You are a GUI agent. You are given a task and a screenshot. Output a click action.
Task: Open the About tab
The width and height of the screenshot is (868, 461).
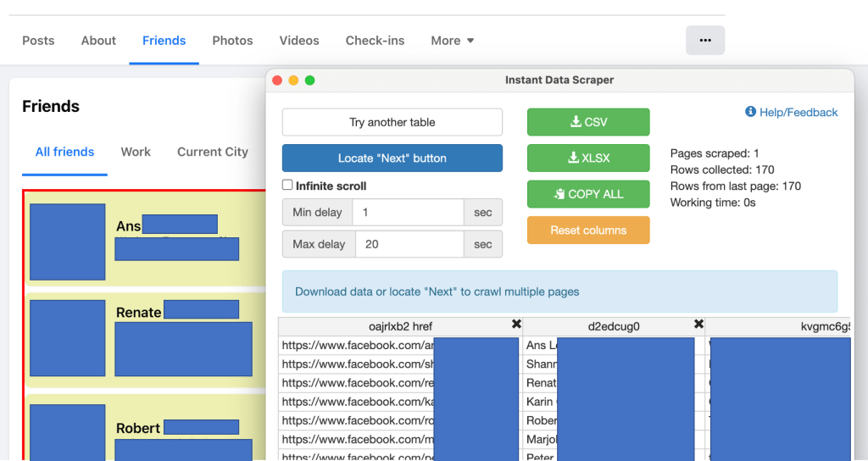point(98,41)
